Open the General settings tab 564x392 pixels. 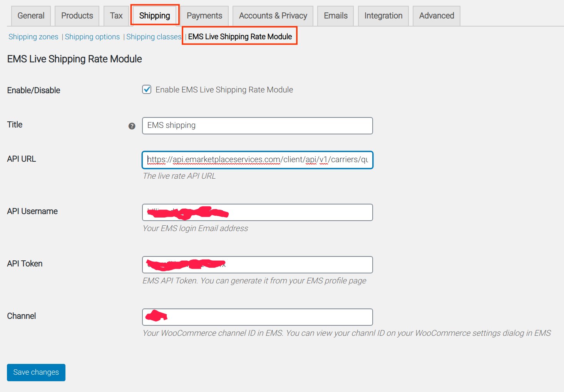coord(31,16)
